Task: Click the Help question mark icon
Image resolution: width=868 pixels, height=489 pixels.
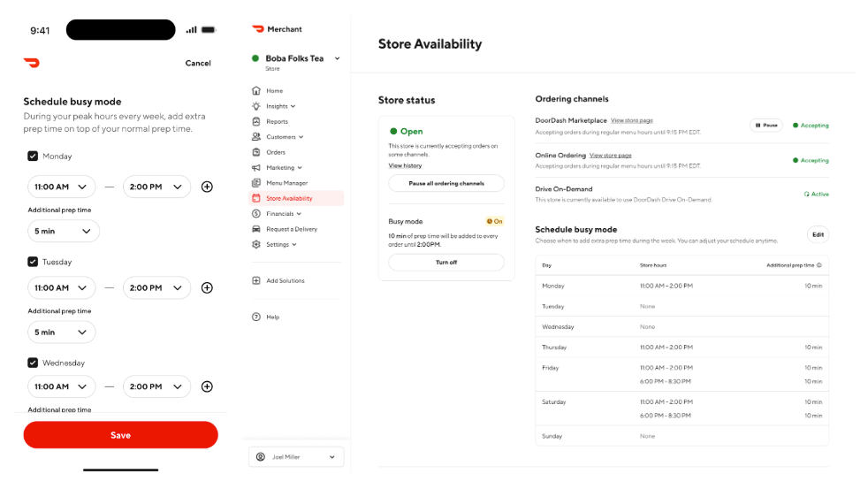Action: pyautogui.click(x=255, y=317)
